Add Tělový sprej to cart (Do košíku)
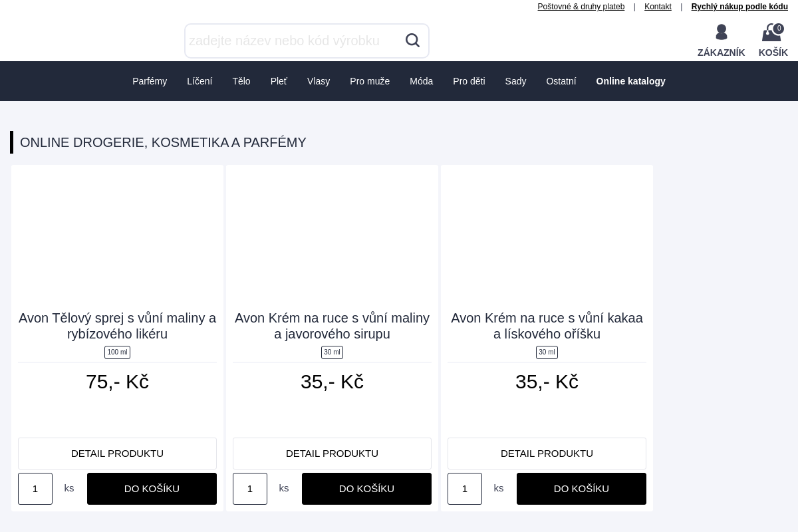798x532 pixels. pos(152,489)
